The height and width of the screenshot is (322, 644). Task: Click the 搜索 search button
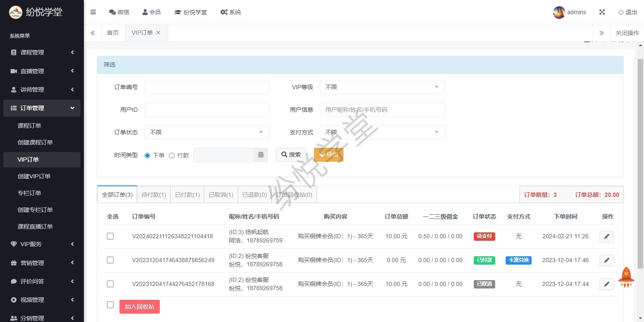pyautogui.click(x=291, y=155)
